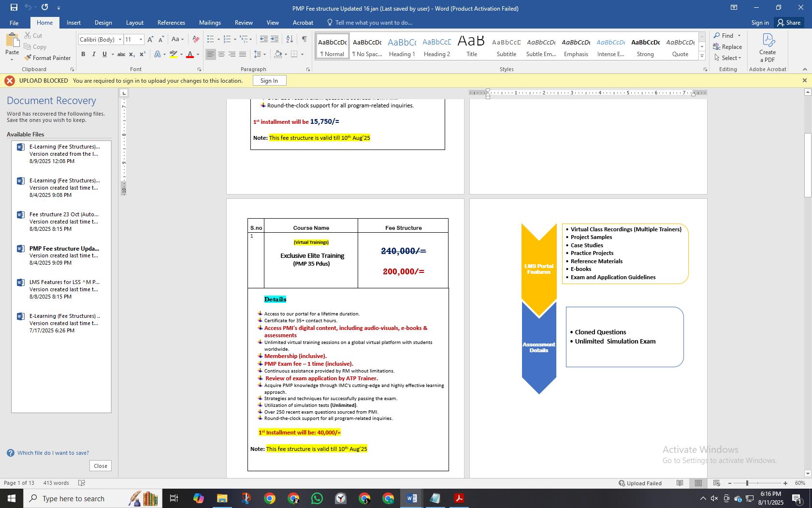Click 'Which file do I want to save?' link
The height and width of the screenshot is (508, 812).
[53, 453]
